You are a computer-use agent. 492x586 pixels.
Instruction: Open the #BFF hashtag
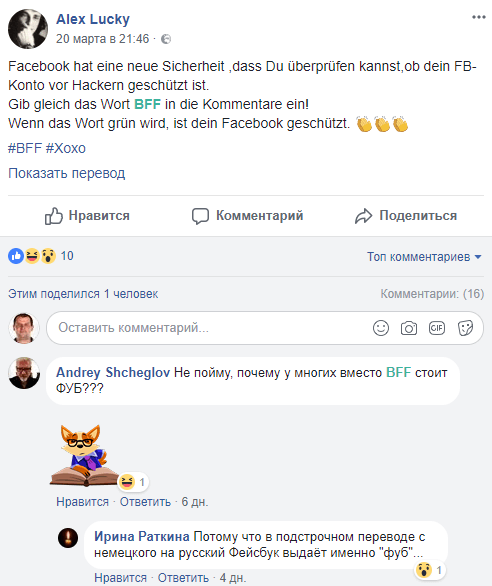[25, 148]
